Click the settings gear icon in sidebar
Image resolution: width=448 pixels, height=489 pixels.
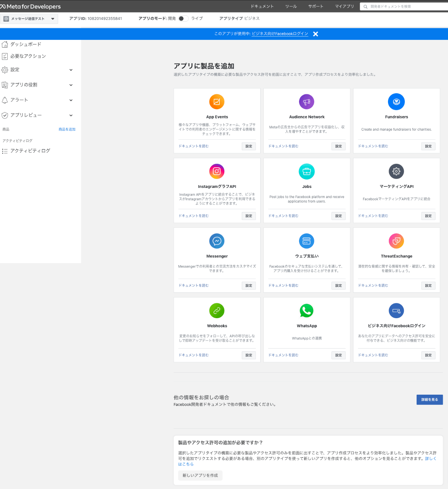5,70
